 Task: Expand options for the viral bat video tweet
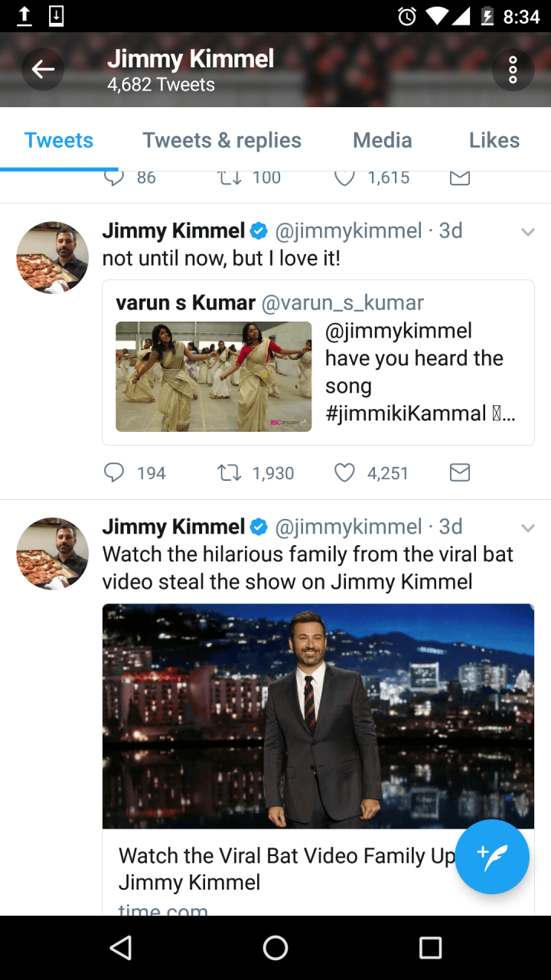[527, 528]
